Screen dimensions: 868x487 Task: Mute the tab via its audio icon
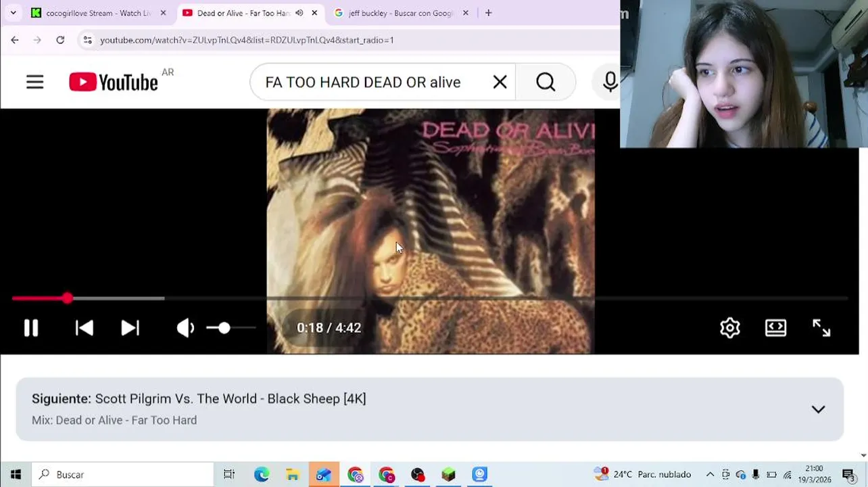tap(299, 13)
